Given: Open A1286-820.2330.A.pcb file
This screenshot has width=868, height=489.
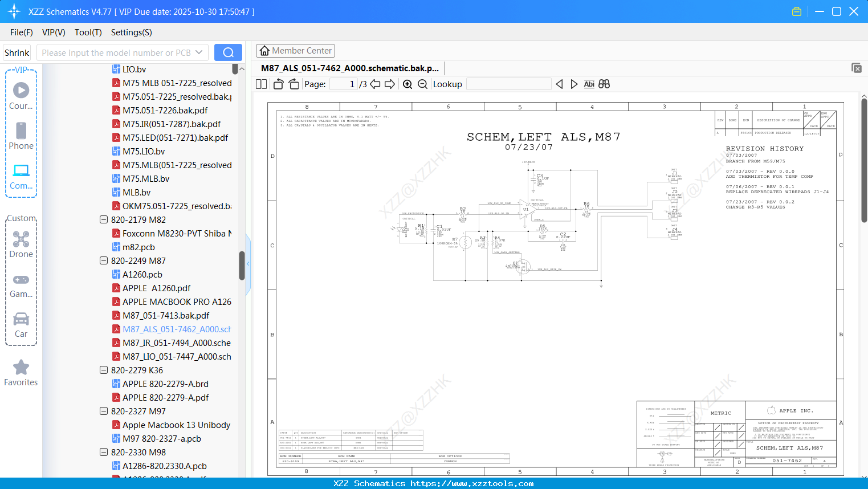Looking at the screenshot, I should point(165,466).
